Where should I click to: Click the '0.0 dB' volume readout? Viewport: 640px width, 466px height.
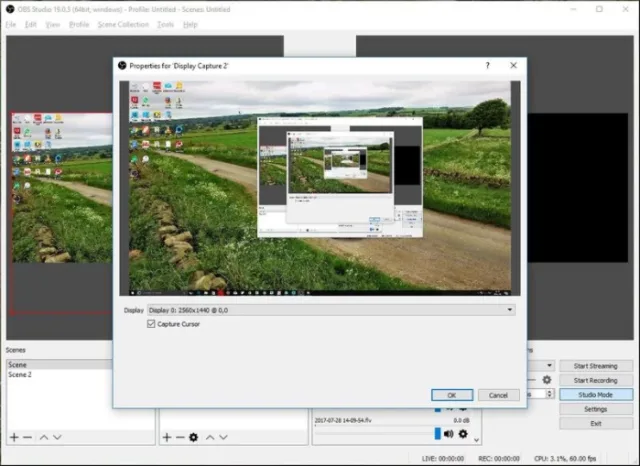coord(462,420)
